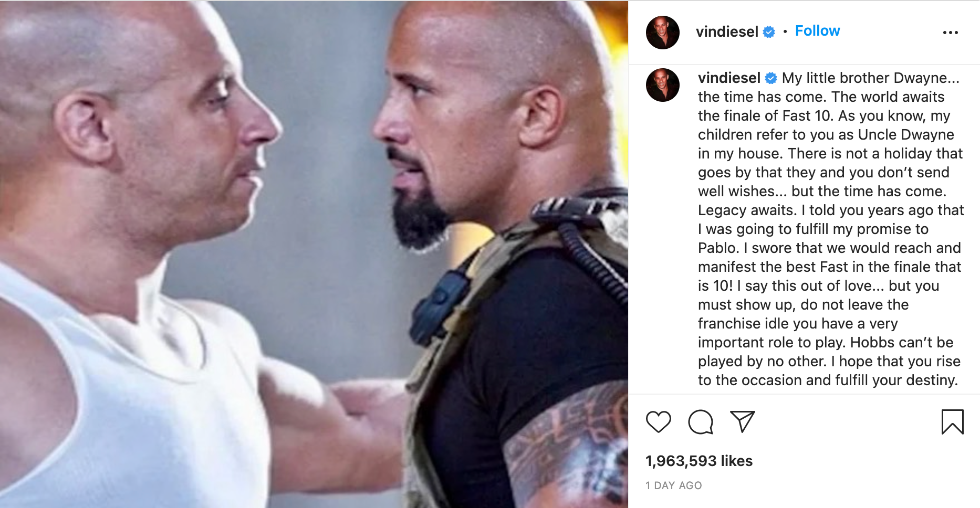
Task: Like the post with the heart icon
Action: [x=658, y=422]
